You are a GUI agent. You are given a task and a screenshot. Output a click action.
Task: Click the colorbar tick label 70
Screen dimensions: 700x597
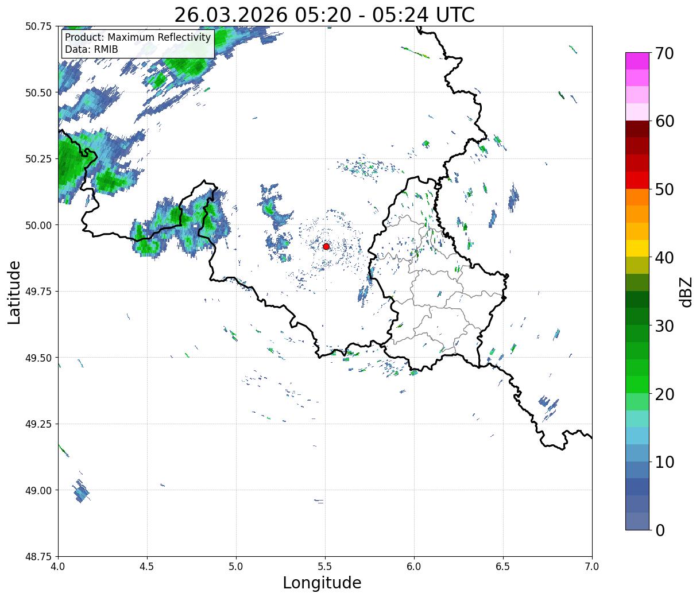[664, 53]
